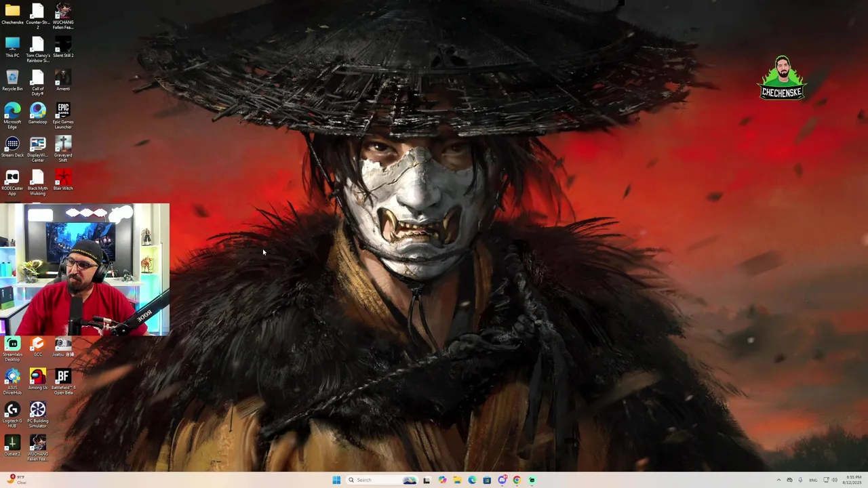Open the Recycle Bin
The image size is (868, 488).
12,81
